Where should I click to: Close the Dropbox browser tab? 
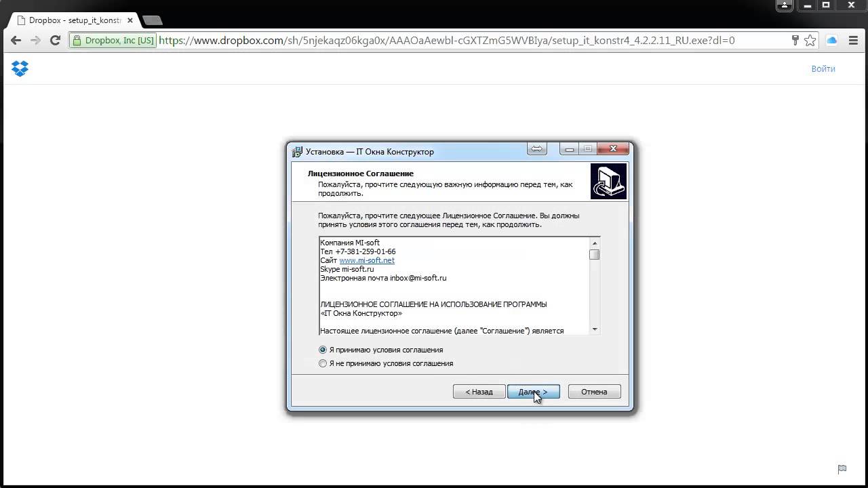coord(130,20)
